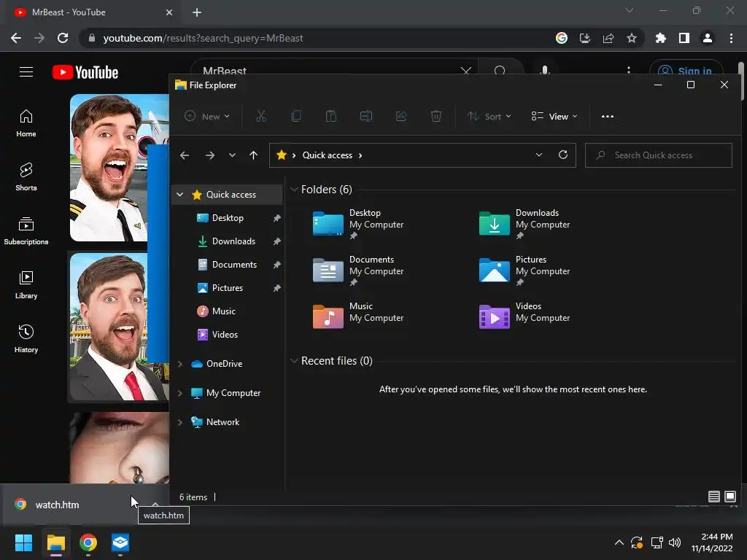The width and height of the screenshot is (747, 560).
Task: Open the Desktop folder in Folders section
Action: (357, 224)
